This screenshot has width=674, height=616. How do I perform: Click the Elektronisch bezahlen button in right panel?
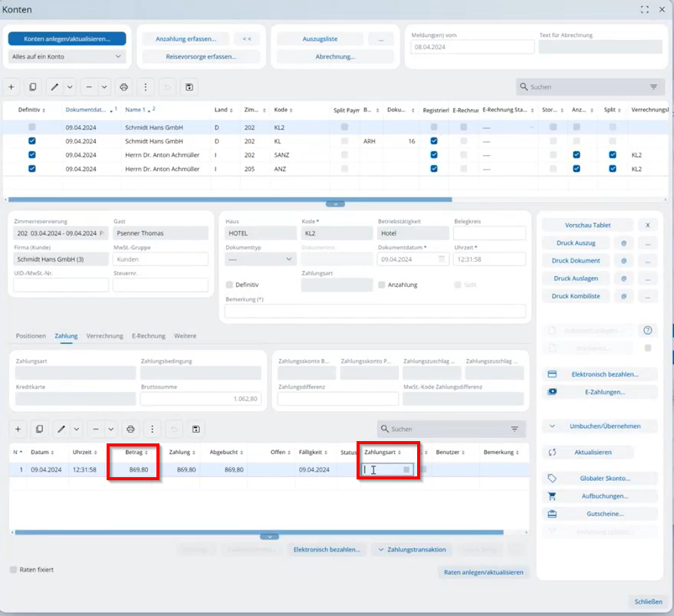(600, 374)
